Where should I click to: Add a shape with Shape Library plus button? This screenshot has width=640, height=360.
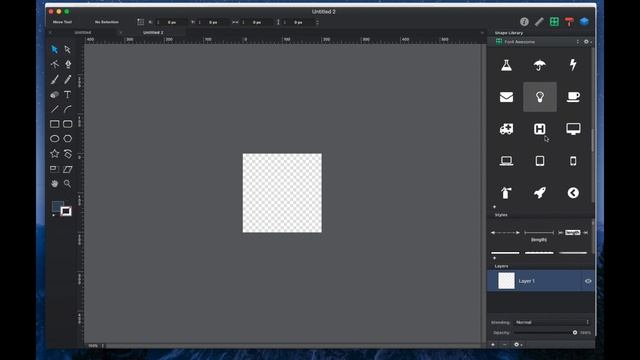coord(494,207)
